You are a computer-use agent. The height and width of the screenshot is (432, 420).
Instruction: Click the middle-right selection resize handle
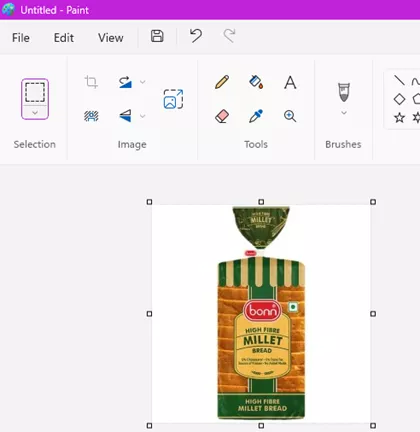[373, 314]
